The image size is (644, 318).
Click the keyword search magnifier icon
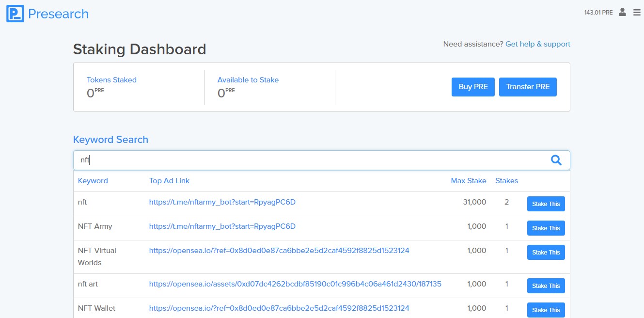click(x=556, y=160)
